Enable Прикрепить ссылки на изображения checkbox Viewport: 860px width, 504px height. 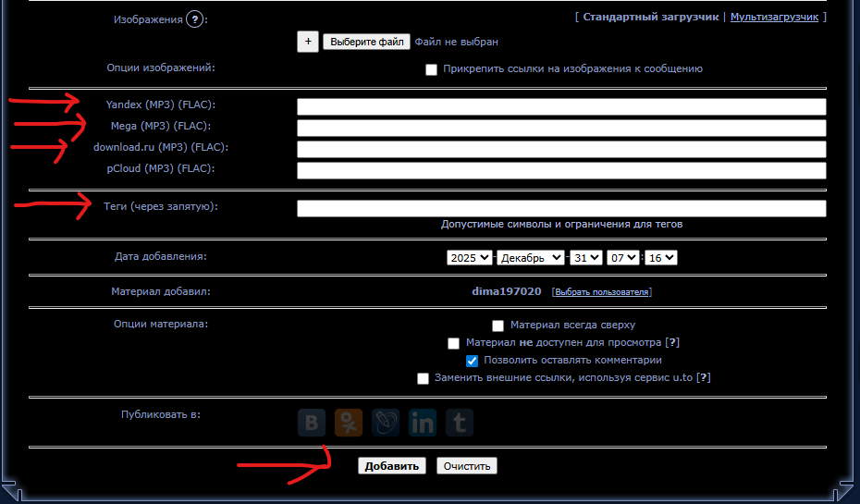431,69
